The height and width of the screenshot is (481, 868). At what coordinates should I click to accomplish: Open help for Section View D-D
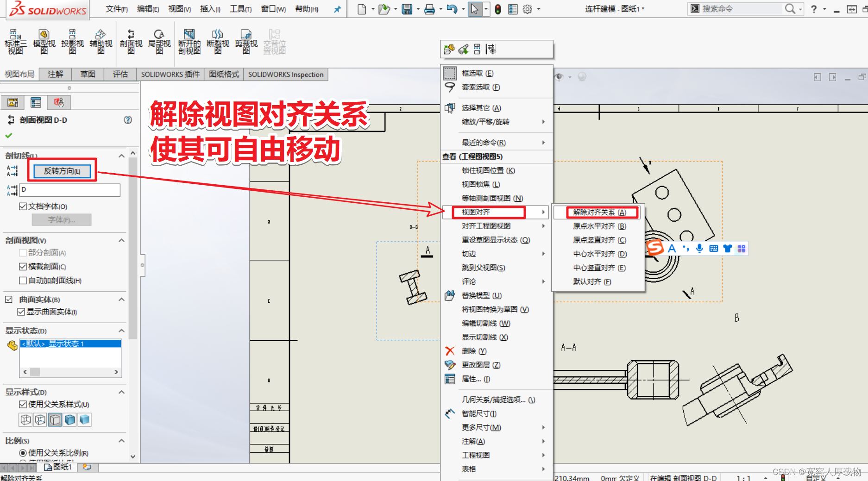128,120
